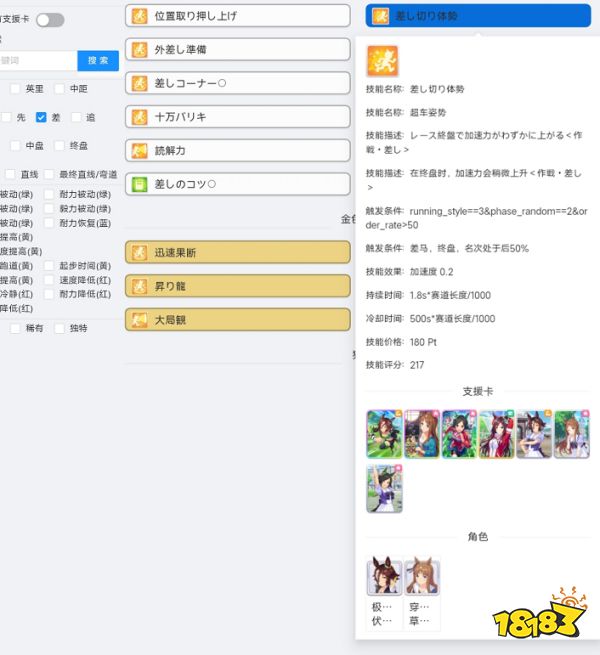The height and width of the screenshot is (655, 600).
Task: Uncheck the 差 running style checkbox
Action: click(x=41, y=117)
